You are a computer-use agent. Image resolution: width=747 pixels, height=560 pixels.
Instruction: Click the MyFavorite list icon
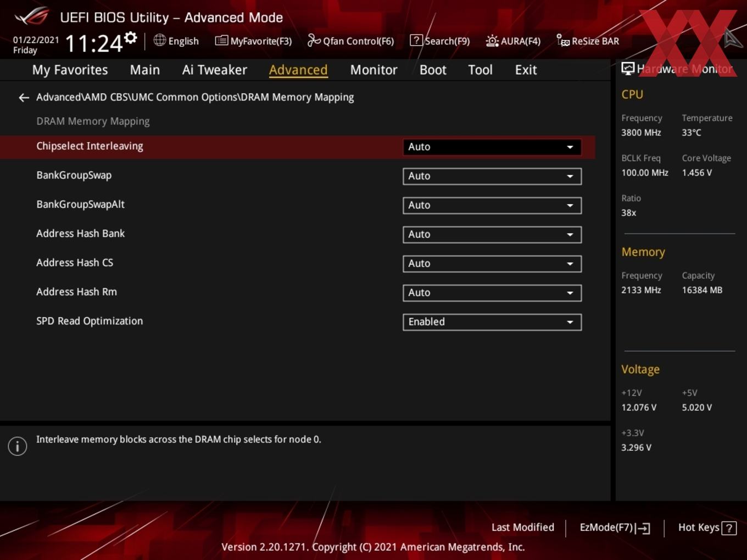221,41
